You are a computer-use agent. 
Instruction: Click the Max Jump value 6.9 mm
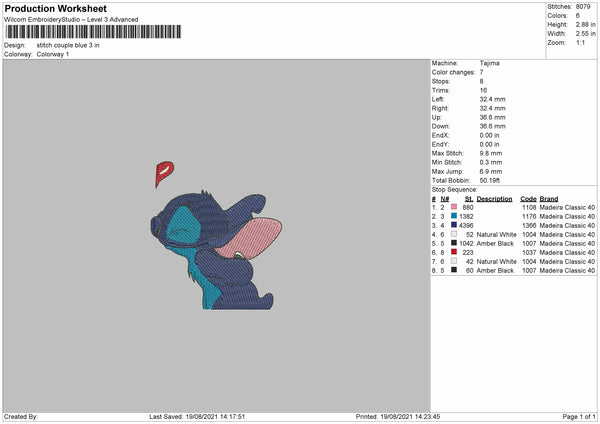[491, 171]
